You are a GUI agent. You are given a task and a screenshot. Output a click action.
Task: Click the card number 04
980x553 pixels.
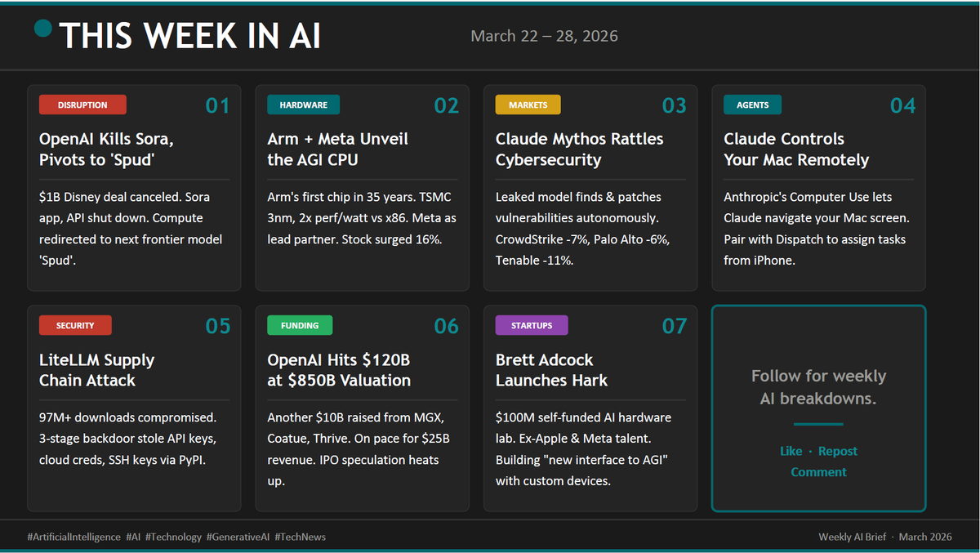click(902, 105)
